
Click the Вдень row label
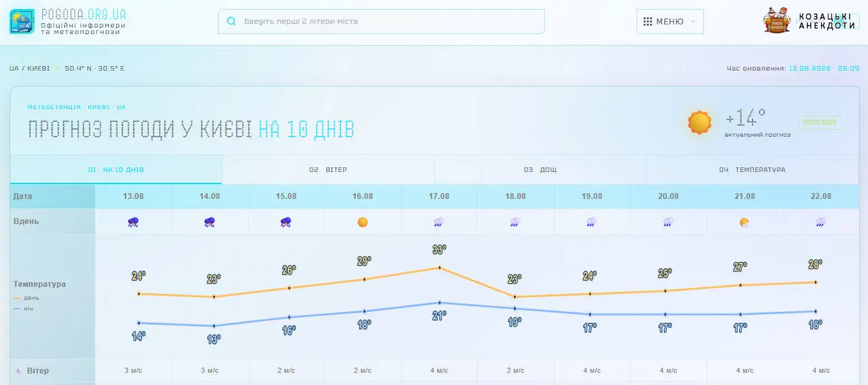click(x=26, y=221)
